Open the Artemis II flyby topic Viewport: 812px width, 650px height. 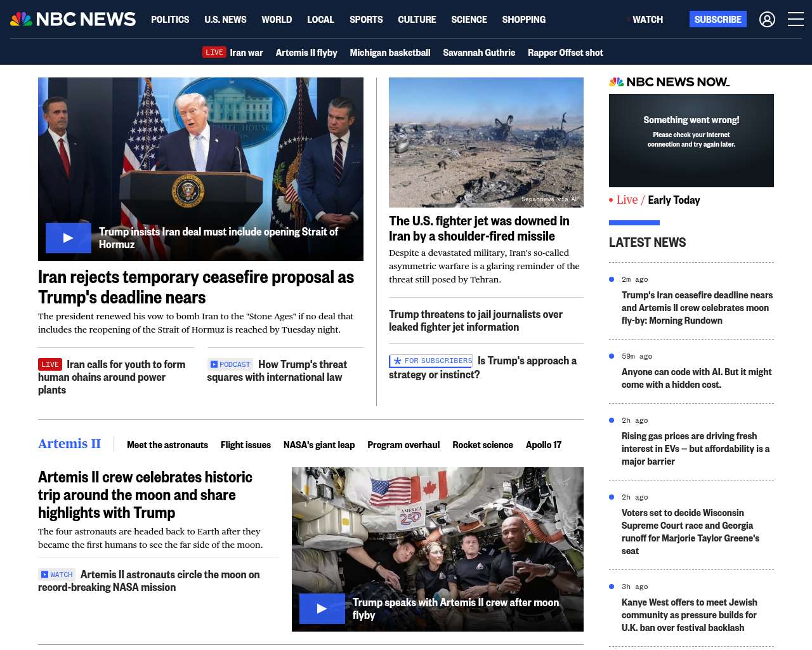(x=306, y=52)
